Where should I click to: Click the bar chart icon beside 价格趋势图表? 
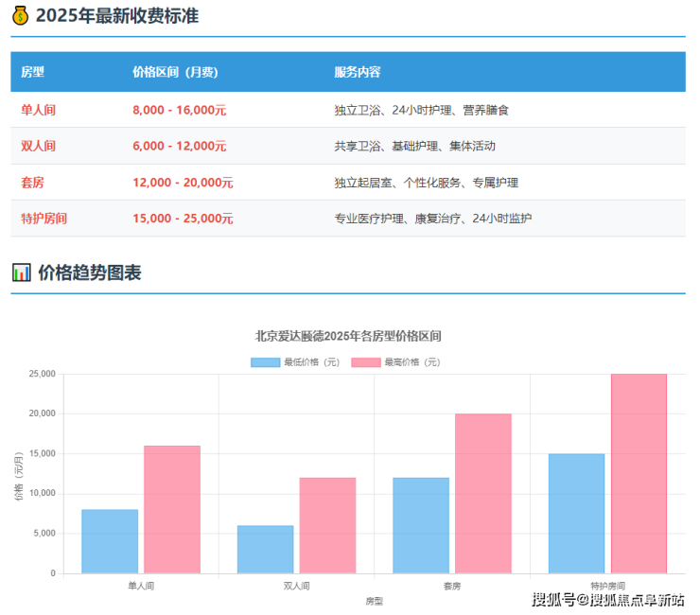click(x=21, y=273)
